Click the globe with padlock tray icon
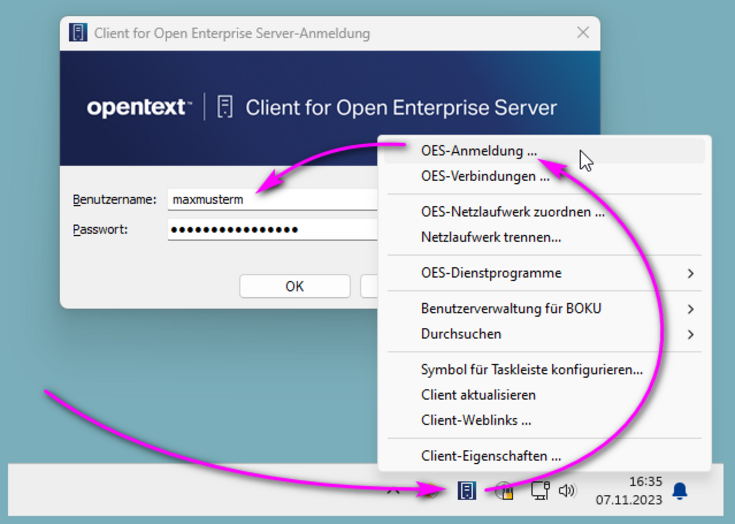This screenshot has width=735, height=524. 504,491
